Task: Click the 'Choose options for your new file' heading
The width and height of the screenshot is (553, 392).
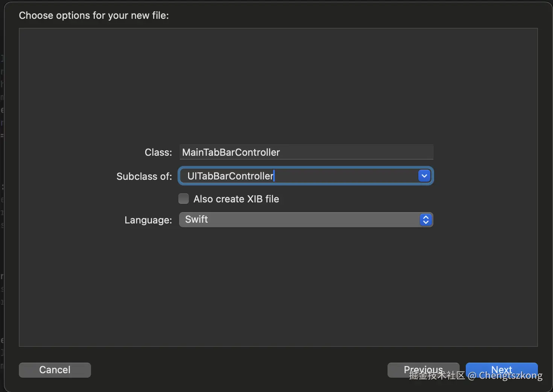Action: pos(94,15)
